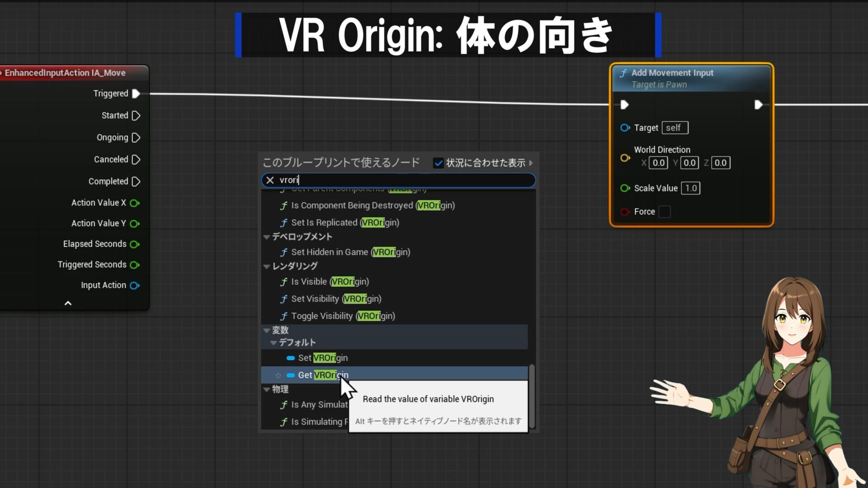Image resolution: width=868 pixels, height=488 pixels.
Task: Click the Action Value X output pin
Action: (134, 203)
